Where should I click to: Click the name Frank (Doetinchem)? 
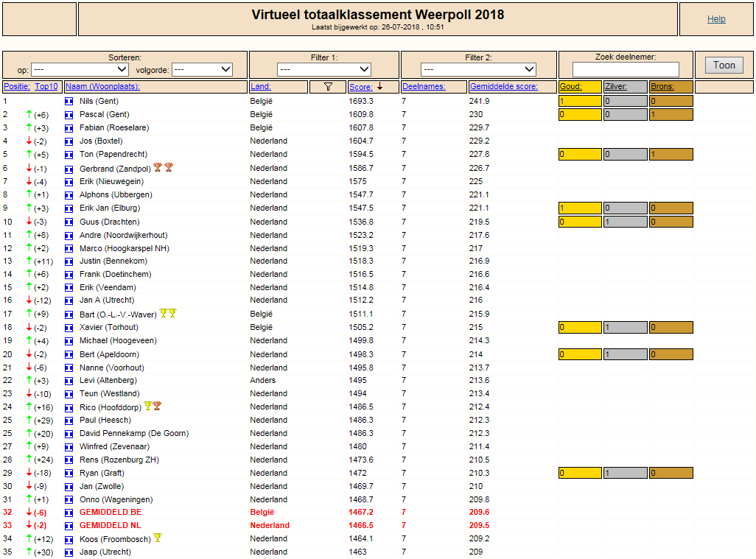tap(115, 274)
